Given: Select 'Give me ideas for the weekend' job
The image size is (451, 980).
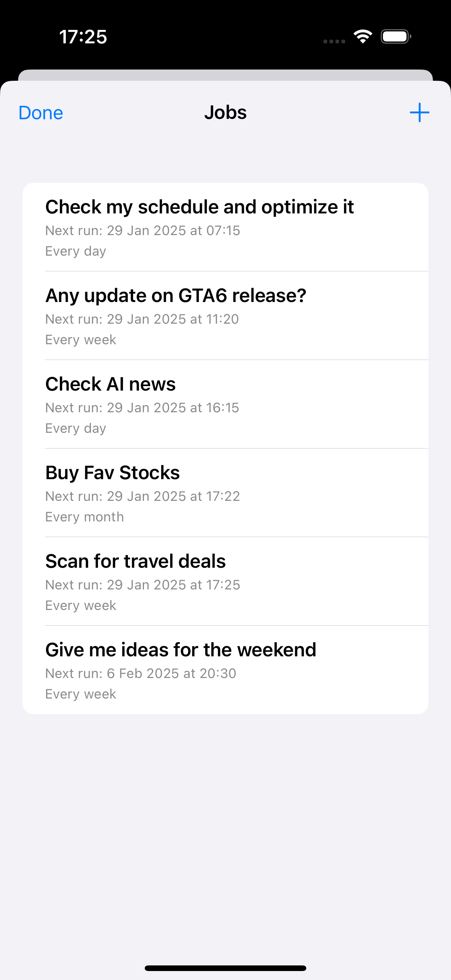Looking at the screenshot, I should click(181, 650).
